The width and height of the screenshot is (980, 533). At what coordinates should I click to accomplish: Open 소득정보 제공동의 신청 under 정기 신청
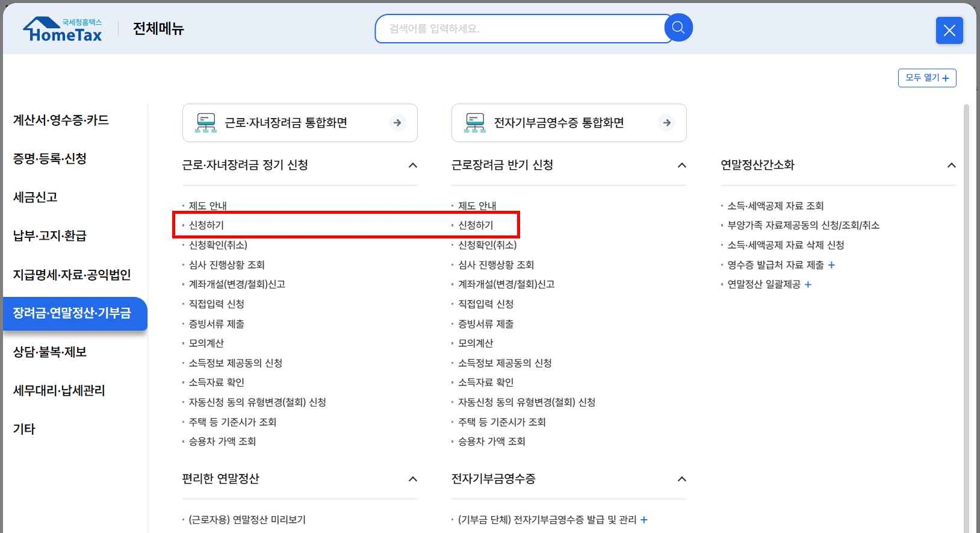[235, 363]
